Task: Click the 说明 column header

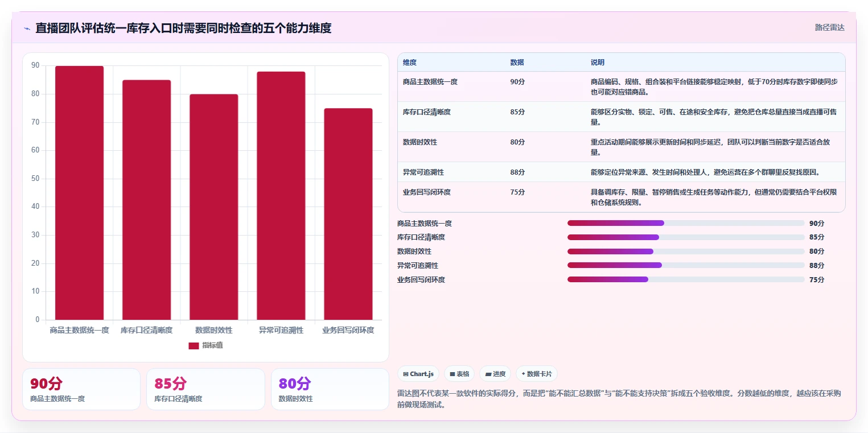Action: pos(598,63)
